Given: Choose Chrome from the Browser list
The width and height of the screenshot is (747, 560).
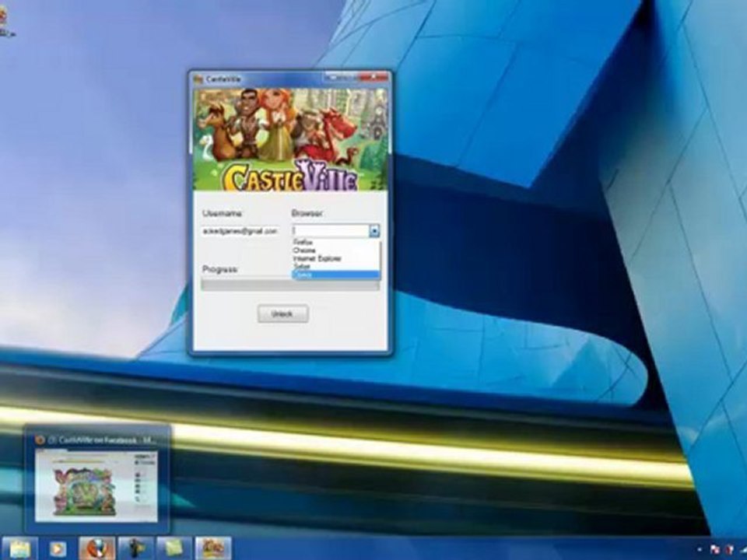Looking at the screenshot, I should (x=336, y=250).
